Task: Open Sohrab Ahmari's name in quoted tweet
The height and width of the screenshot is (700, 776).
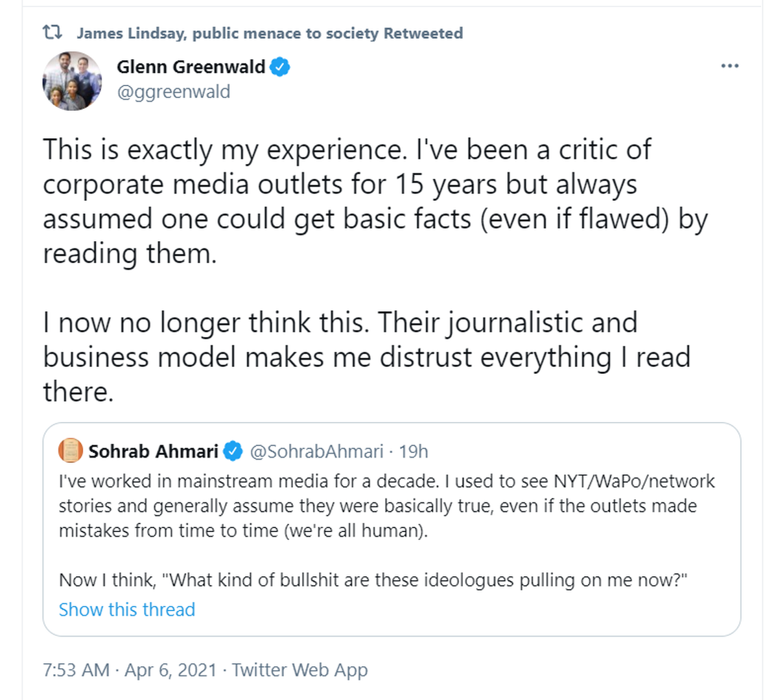Action: coord(153,451)
